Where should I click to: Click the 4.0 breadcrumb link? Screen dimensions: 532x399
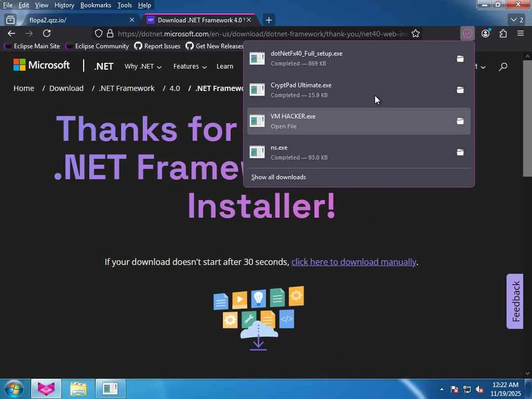(x=175, y=88)
